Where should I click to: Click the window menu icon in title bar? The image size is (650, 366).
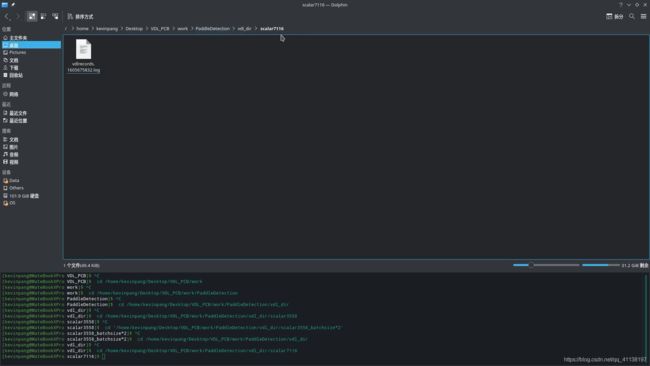coord(5,5)
